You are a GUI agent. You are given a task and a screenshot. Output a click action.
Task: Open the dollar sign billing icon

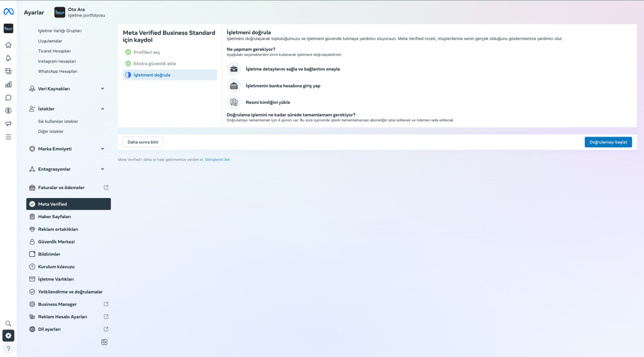pyautogui.click(x=8, y=111)
